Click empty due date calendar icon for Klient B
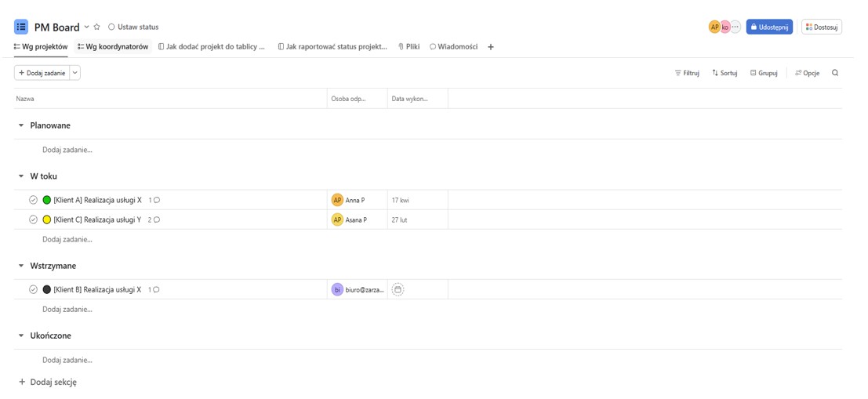Image resolution: width=868 pixels, height=399 pixels. tap(398, 290)
